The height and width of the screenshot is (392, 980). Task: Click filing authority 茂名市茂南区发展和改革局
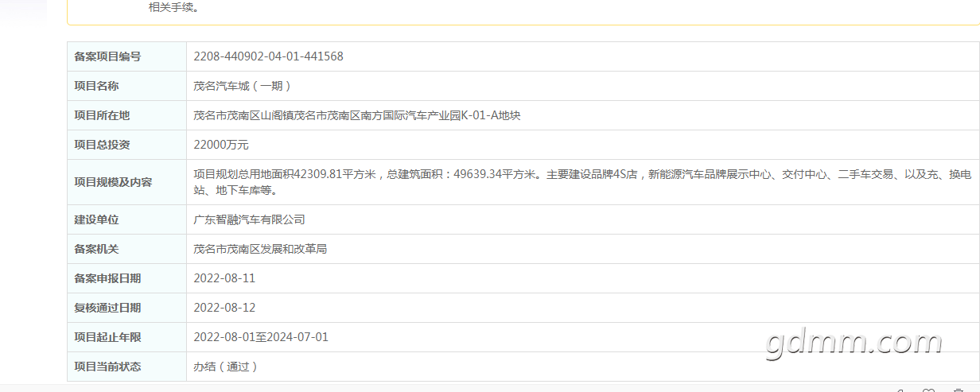point(260,249)
